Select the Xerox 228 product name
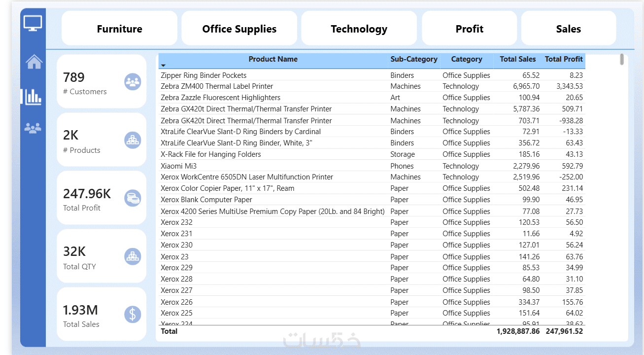The width and height of the screenshot is (644, 355). [176, 279]
